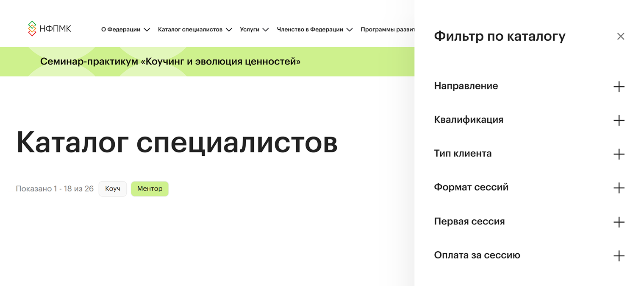Open the Каталог специалистов menu

(x=195, y=30)
